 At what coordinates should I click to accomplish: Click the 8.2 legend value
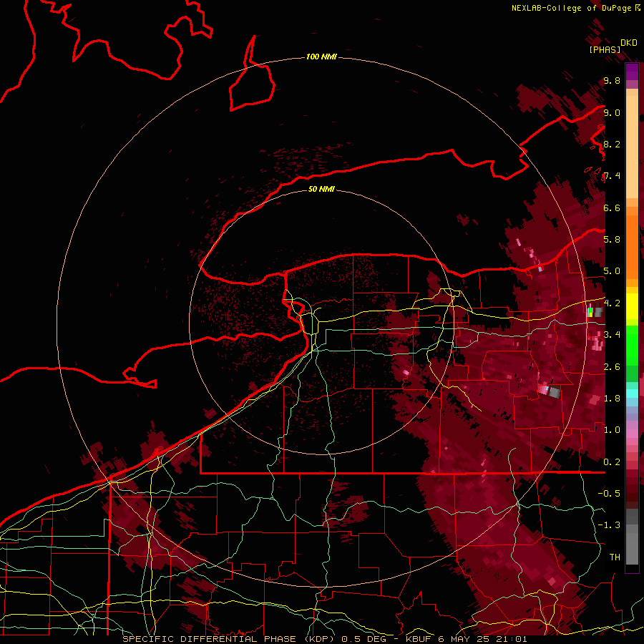612,144
